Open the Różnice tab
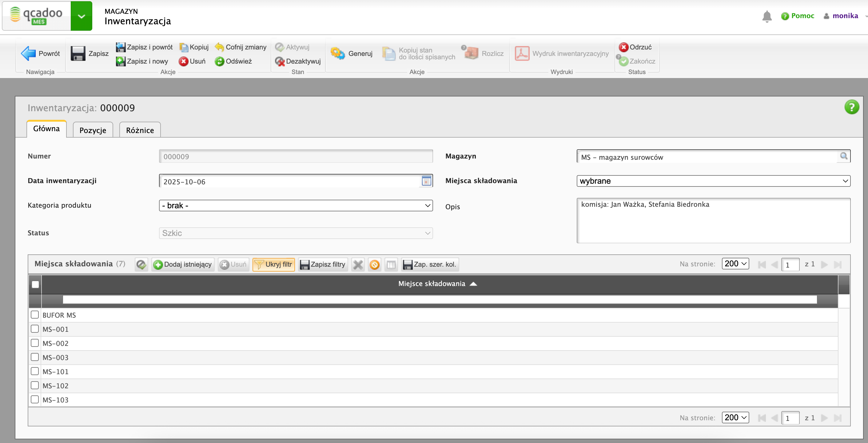This screenshot has width=868, height=443. point(140,130)
